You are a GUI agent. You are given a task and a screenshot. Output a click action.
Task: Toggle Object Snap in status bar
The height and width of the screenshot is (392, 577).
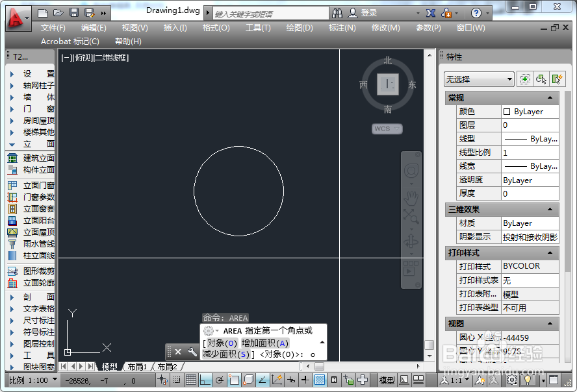[x=234, y=380]
